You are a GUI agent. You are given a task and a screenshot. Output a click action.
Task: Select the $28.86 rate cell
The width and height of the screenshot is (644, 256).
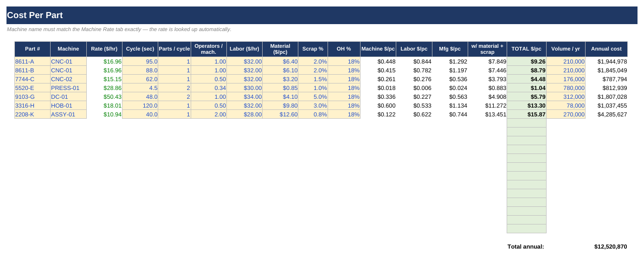[104, 88]
